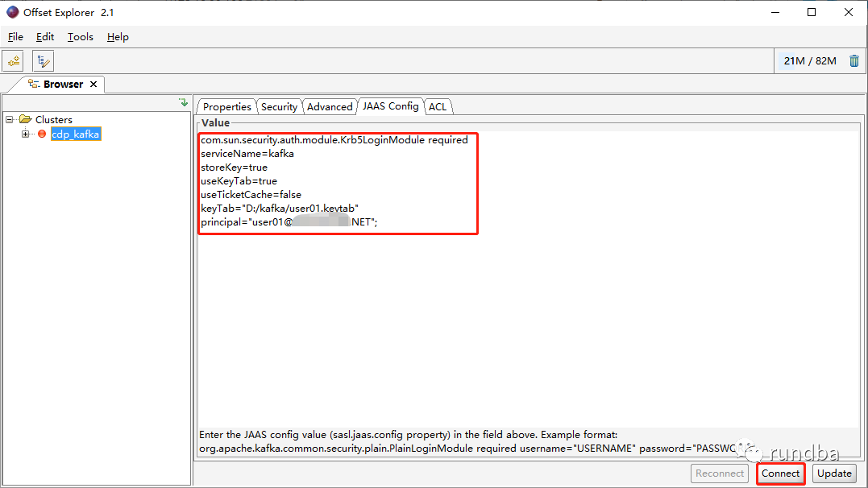Click the useKeyTab=true line
Screen dimensions: 868x488
click(x=239, y=181)
